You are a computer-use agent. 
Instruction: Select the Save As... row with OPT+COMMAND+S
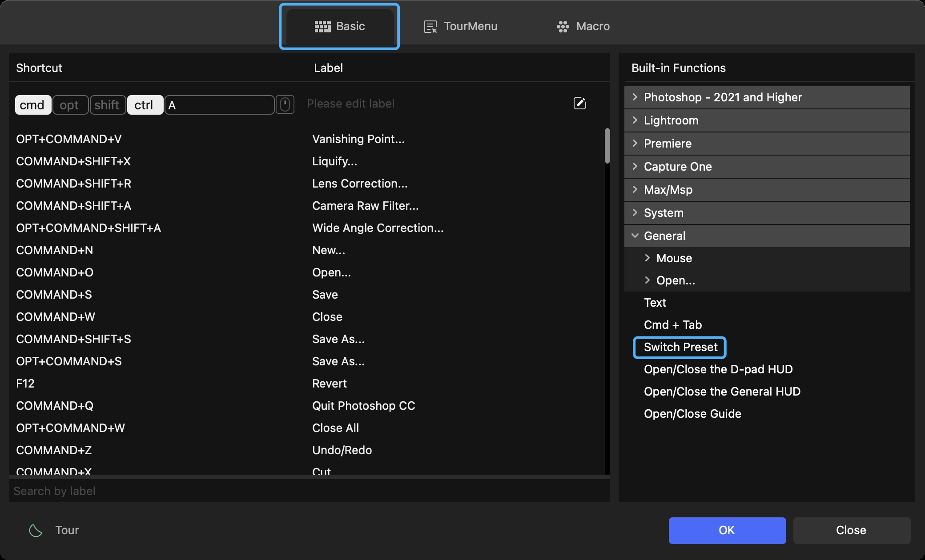point(307,361)
